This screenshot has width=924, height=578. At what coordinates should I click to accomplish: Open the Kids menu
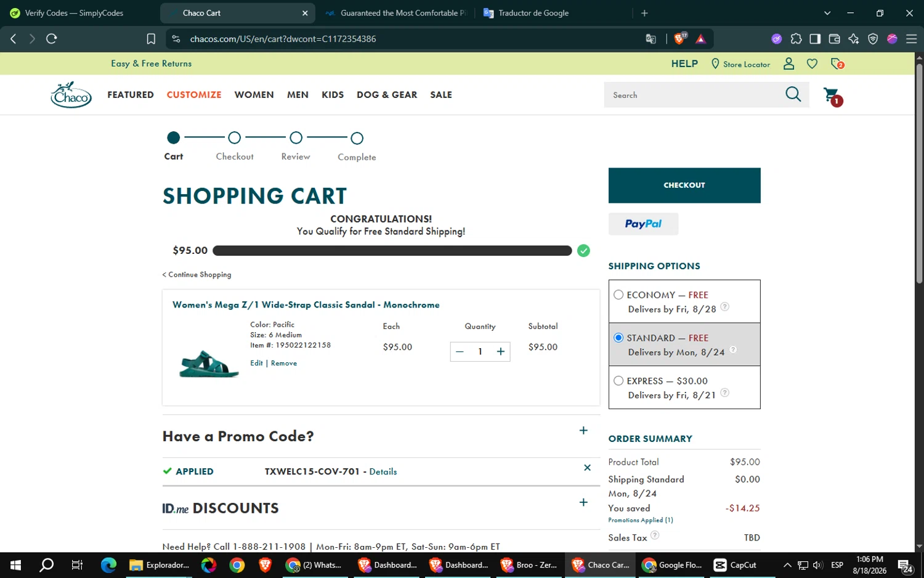click(x=333, y=95)
